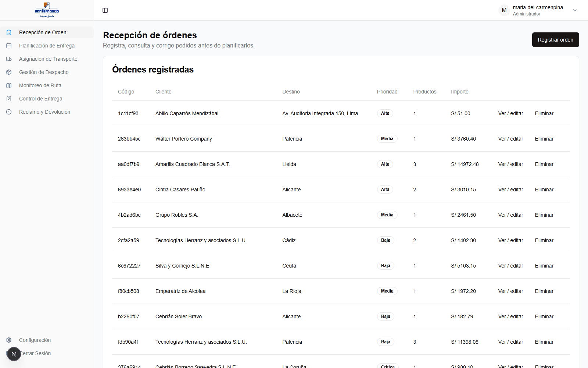Toggle the sidebar panel icon
The height and width of the screenshot is (368, 588).
tap(105, 10)
